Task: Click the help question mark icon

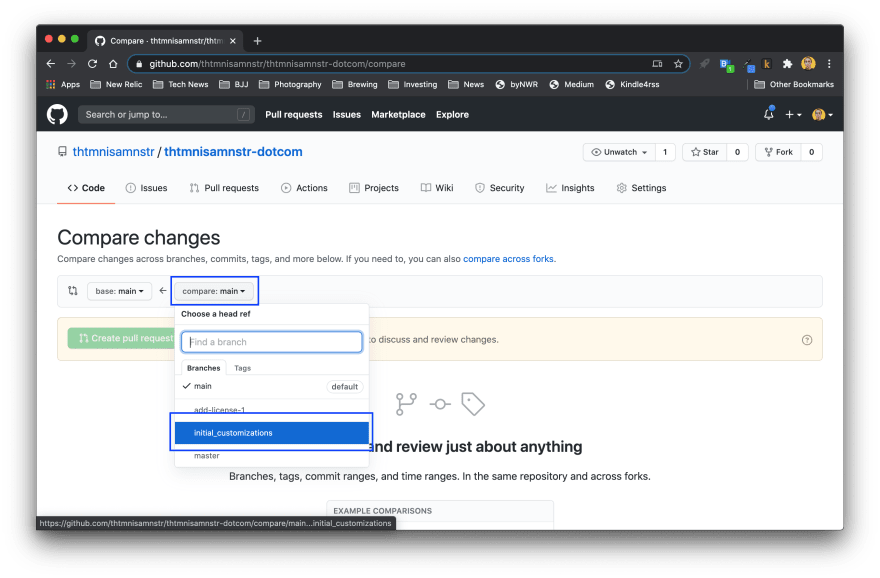Action: tap(807, 340)
